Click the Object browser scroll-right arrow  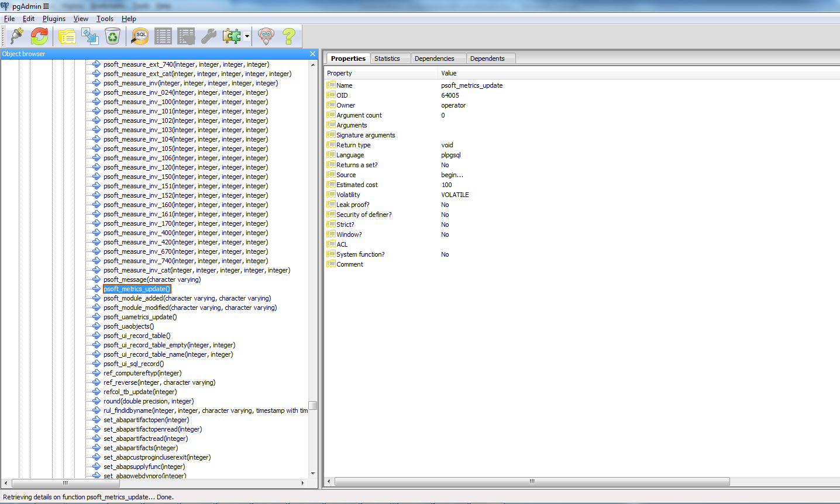click(x=303, y=483)
